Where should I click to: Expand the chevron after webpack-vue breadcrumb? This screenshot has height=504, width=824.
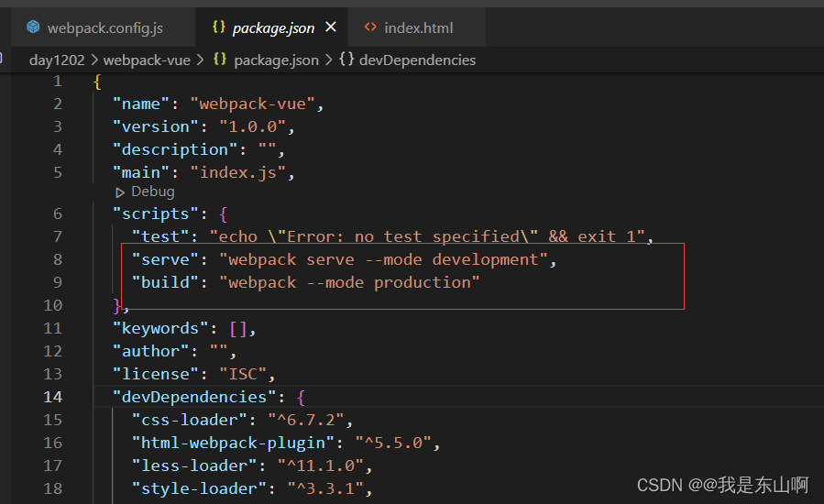click(200, 60)
